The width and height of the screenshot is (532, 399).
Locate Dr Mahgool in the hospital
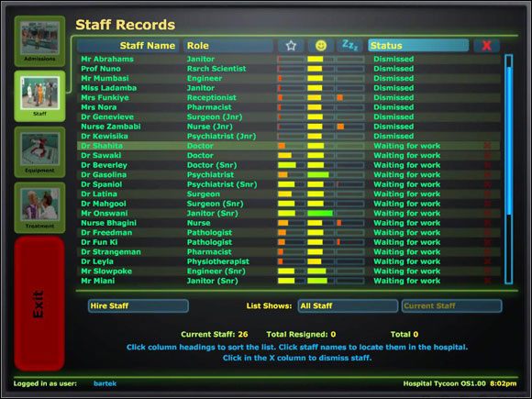[104, 204]
